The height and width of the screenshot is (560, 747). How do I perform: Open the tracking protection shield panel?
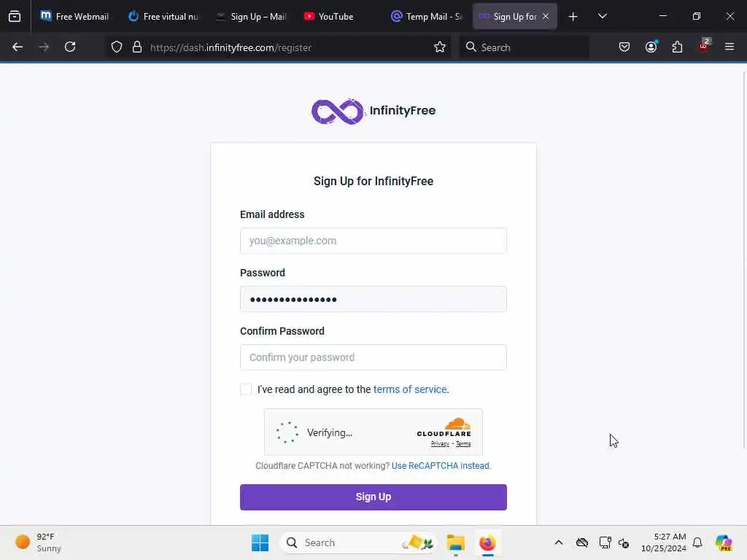[x=117, y=47]
